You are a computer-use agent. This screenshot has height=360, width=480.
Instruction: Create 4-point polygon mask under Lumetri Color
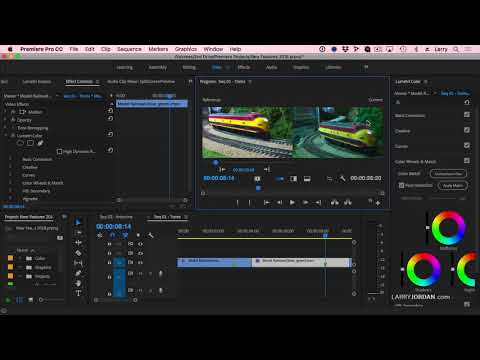click(x=30, y=143)
